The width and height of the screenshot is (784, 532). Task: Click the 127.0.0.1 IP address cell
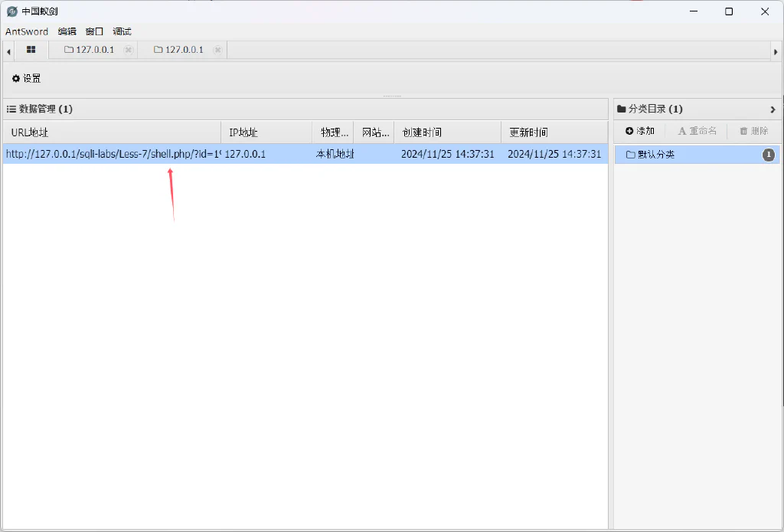pyautogui.click(x=266, y=154)
